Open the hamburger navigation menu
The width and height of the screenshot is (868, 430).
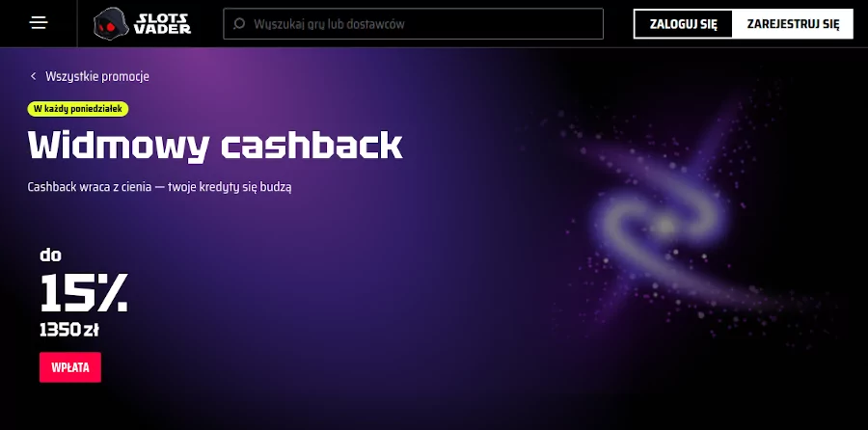coord(39,23)
